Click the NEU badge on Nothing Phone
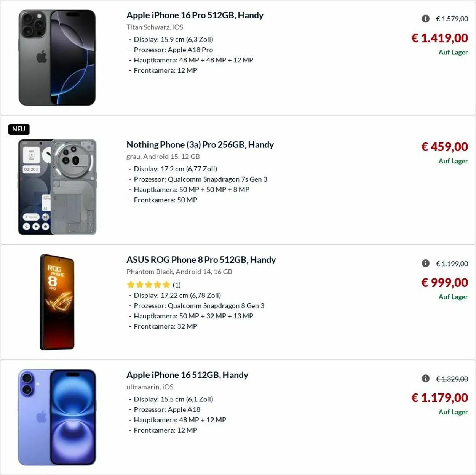Viewport: 476px width, 475px height. (x=19, y=129)
